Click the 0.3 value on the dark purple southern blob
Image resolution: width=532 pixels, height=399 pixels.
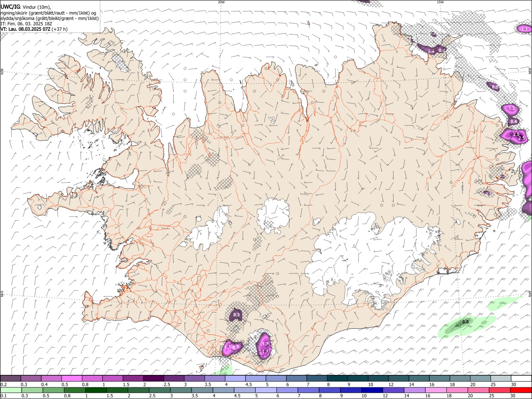(236, 315)
